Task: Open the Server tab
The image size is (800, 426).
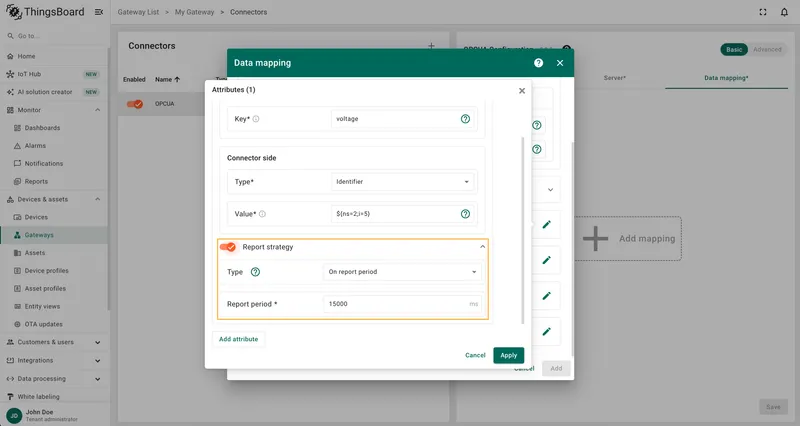Action: point(614,78)
